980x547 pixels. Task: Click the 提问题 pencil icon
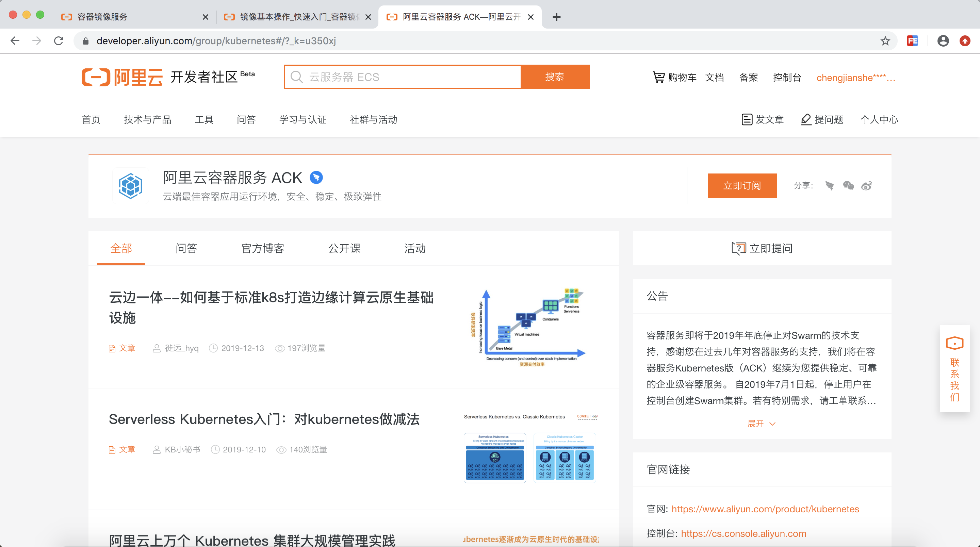click(x=806, y=119)
